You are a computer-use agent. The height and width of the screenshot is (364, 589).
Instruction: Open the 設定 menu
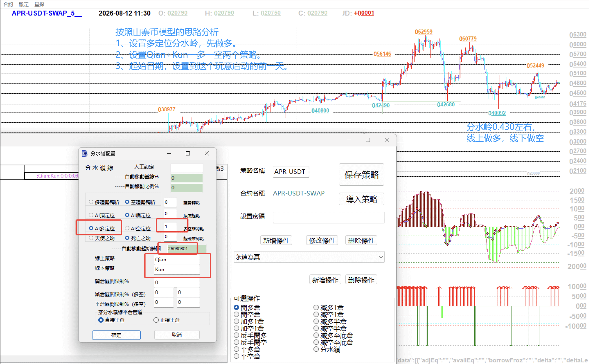pos(24,4)
